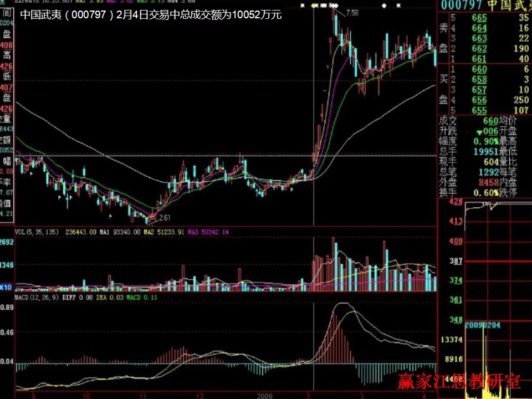
Task: Click the yellow diamond marker above the chart
Action: point(314,6)
